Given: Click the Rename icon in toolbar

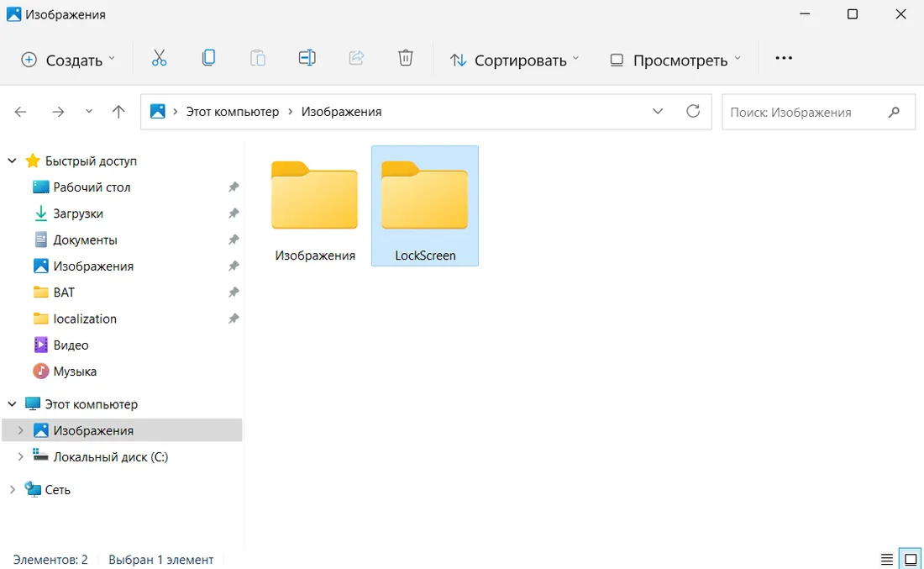Looking at the screenshot, I should [x=307, y=58].
